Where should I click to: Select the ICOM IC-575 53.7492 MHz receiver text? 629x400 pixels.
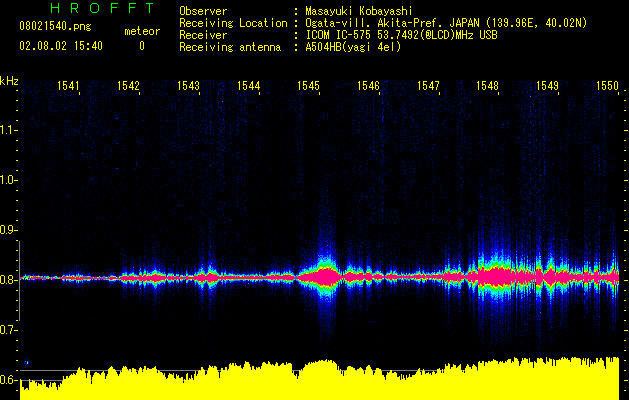click(x=401, y=35)
